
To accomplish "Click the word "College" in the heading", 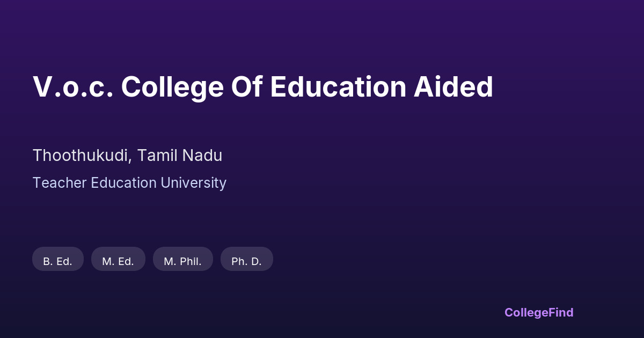I will (x=172, y=87).
